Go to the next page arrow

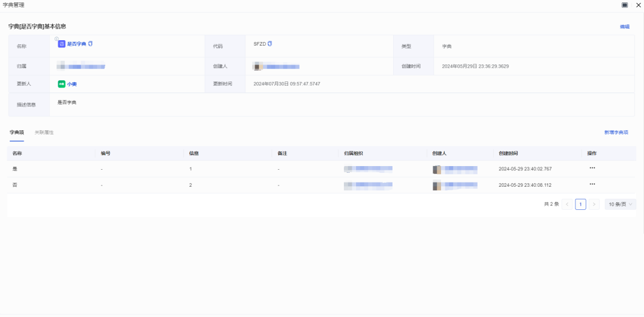pyautogui.click(x=594, y=204)
